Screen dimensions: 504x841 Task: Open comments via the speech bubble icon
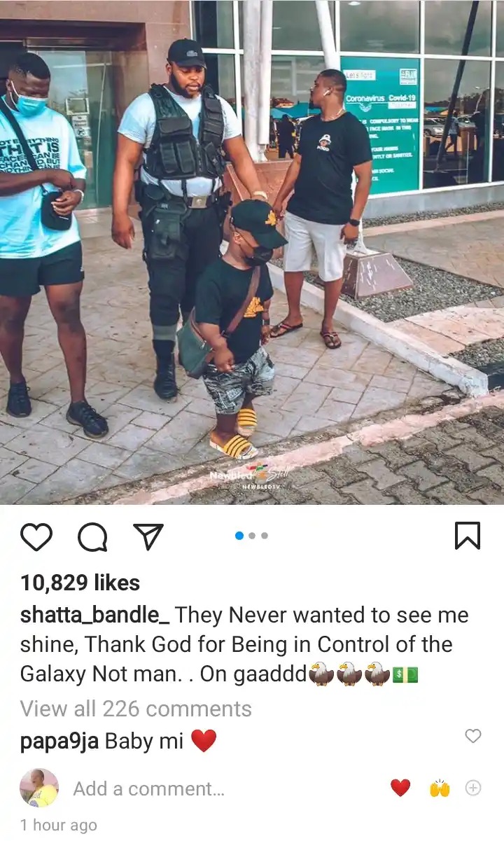pos(92,537)
